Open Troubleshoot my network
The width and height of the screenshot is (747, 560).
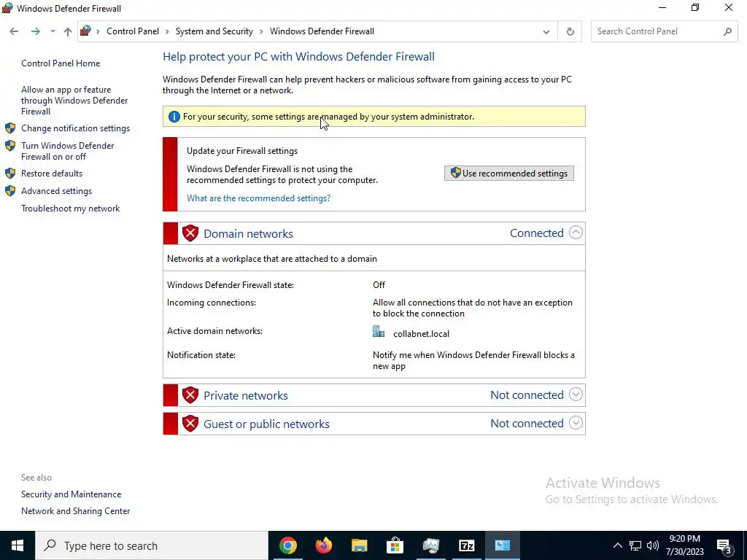(71, 209)
